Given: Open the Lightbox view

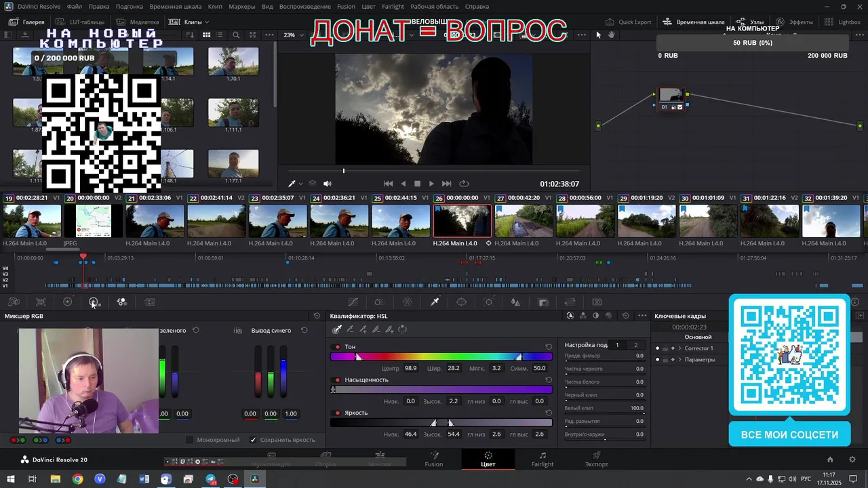Looking at the screenshot, I should (x=844, y=22).
